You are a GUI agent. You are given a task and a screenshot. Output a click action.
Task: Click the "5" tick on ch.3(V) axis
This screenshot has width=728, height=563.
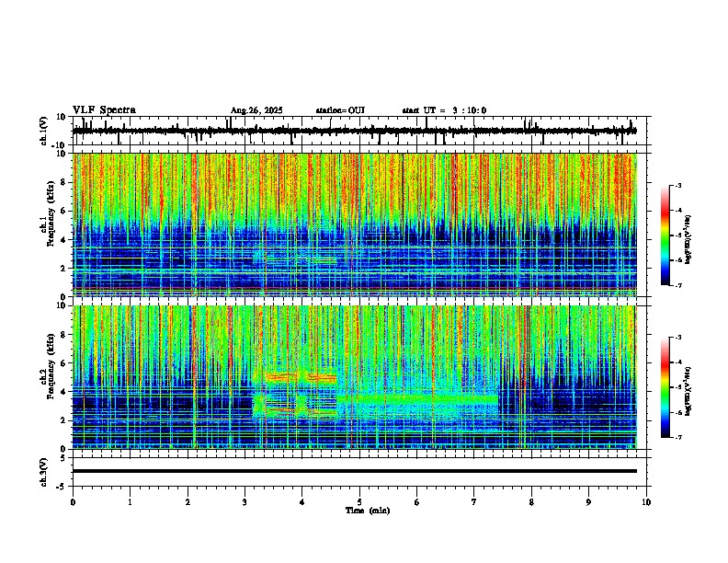click(x=64, y=458)
